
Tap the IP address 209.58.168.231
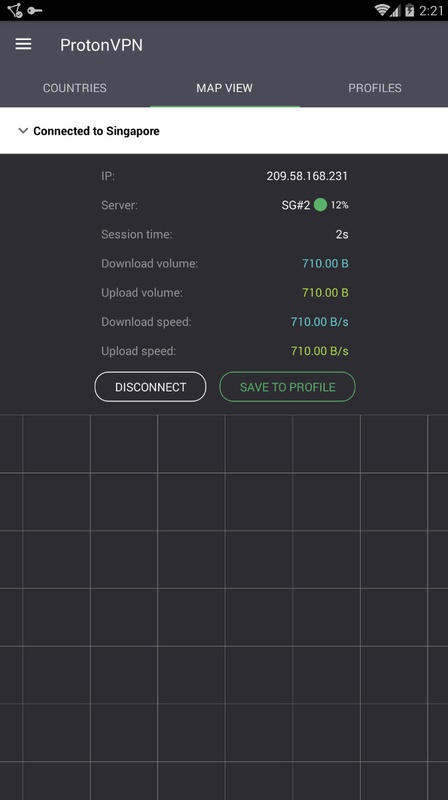(x=307, y=176)
